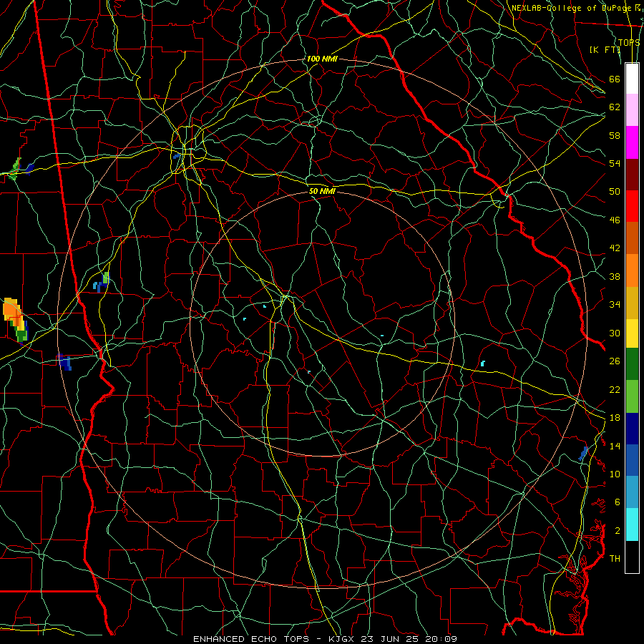Click the 18 legend value

click(615, 418)
